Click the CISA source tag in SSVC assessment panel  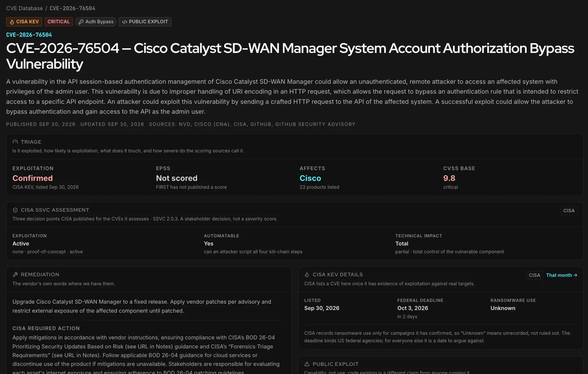click(x=569, y=211)
